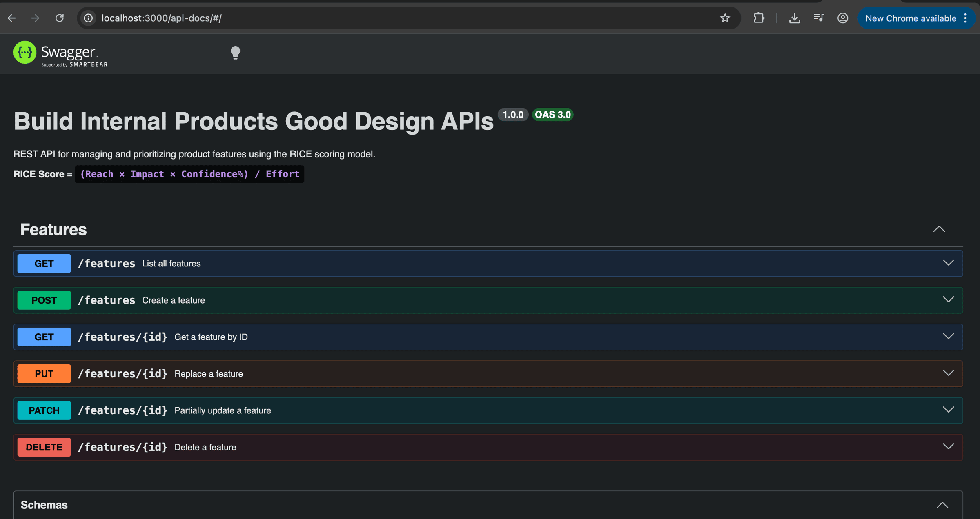
Task: Open Chrome downloads icon
Action: pyautogui.click(x=794, y=18)
